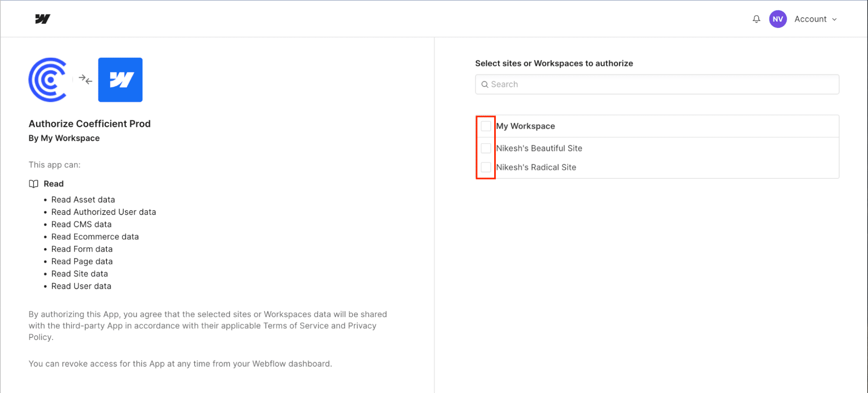Check the My Workspace checkbox
Screen dimensions: 868x393
tap(486, 126)
